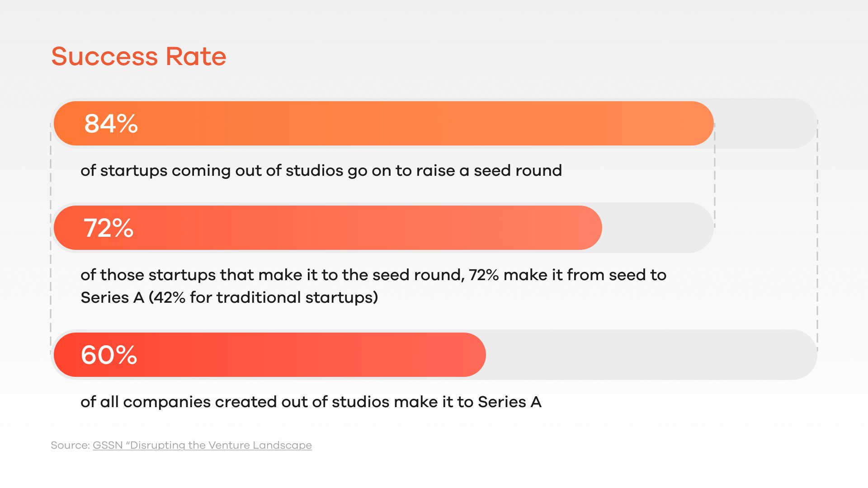Click the 84% label
This screenshot has width=868, height=488.
111,123
